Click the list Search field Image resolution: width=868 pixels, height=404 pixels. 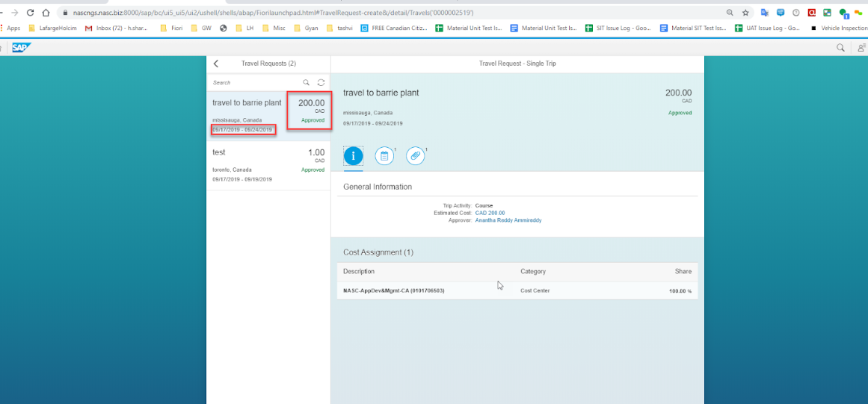(256, 82)
